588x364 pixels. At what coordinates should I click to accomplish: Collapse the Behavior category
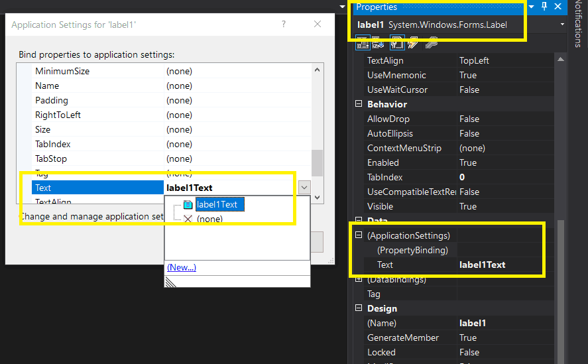[x=359, y=104]
